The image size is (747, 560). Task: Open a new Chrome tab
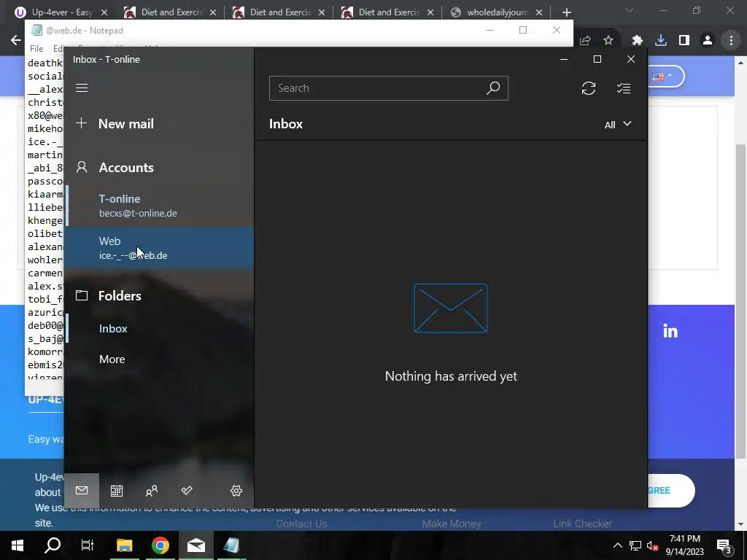pos(566,12)
